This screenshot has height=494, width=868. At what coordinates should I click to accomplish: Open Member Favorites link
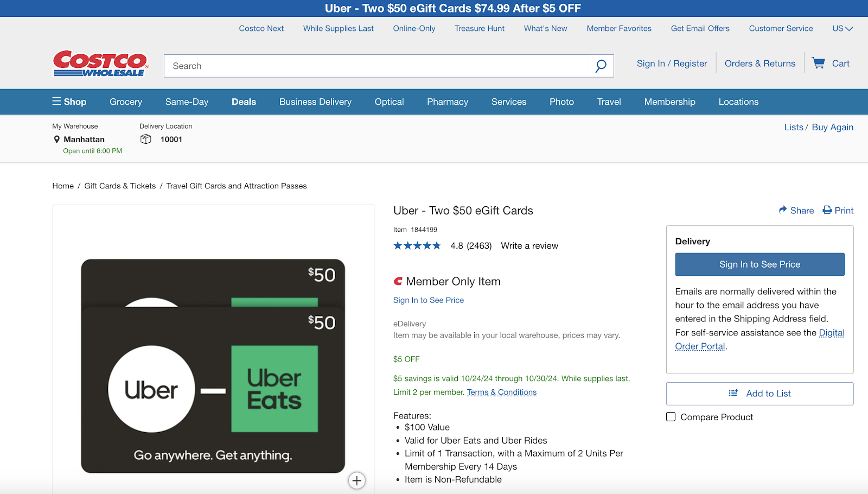pos(619,28)
